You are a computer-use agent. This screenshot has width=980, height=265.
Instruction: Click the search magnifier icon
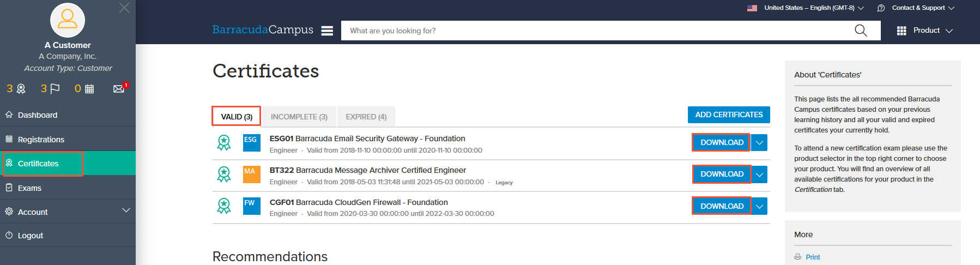click(x=861, y=31)
